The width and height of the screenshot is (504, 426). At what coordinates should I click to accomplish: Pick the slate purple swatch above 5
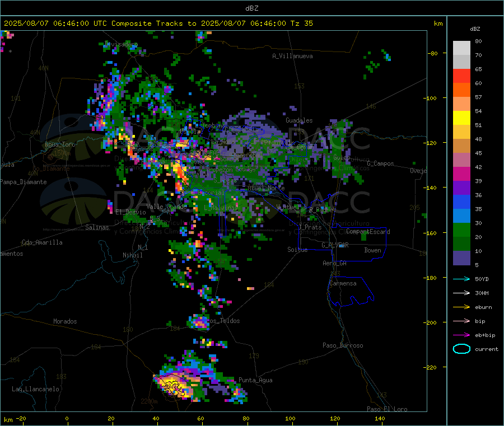tap(461, 258)
